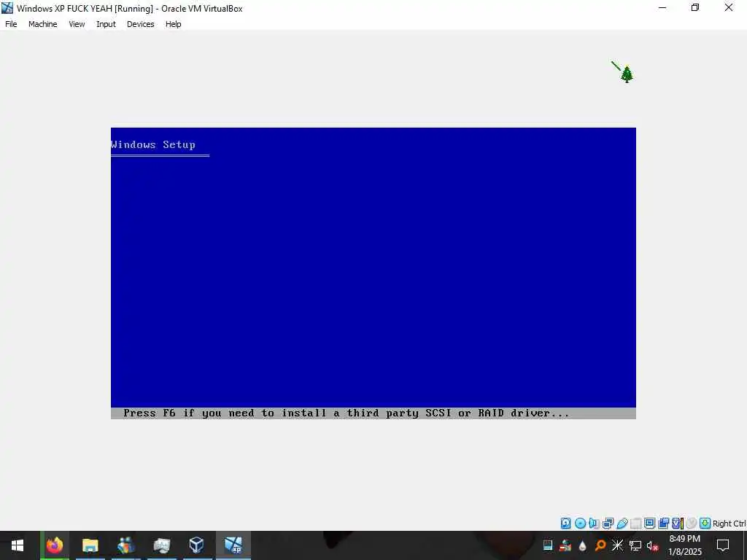Screen dimensions: 747x560
Task: Open the Help menu
Action: pyautogui.click(x=174, y=24)
